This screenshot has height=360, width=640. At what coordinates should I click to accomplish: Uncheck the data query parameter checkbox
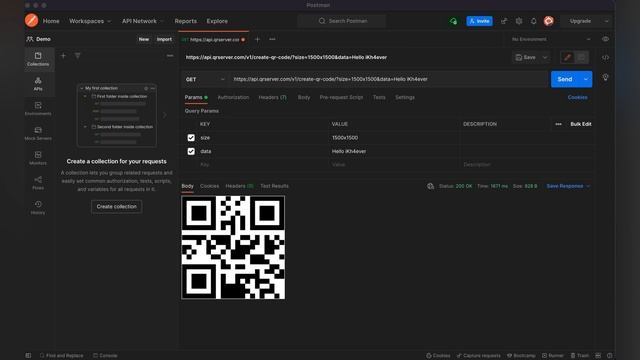(x=191, y=151)
